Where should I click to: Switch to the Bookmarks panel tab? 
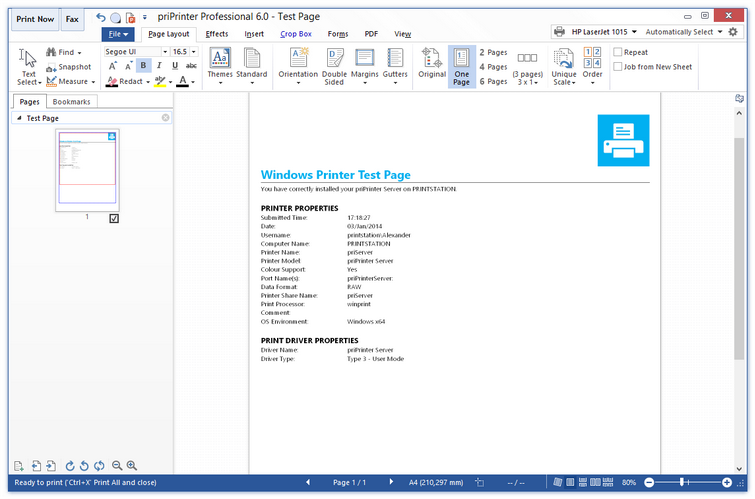[71, 102]
